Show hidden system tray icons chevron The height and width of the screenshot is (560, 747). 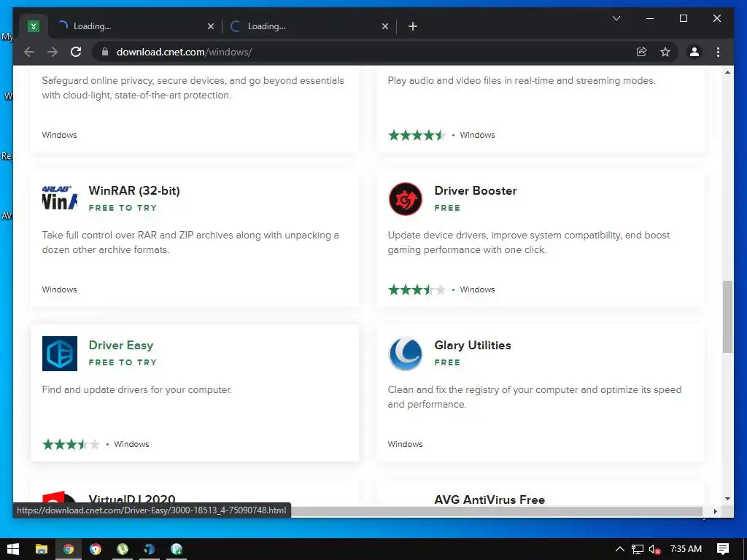[x=620, y=549]
